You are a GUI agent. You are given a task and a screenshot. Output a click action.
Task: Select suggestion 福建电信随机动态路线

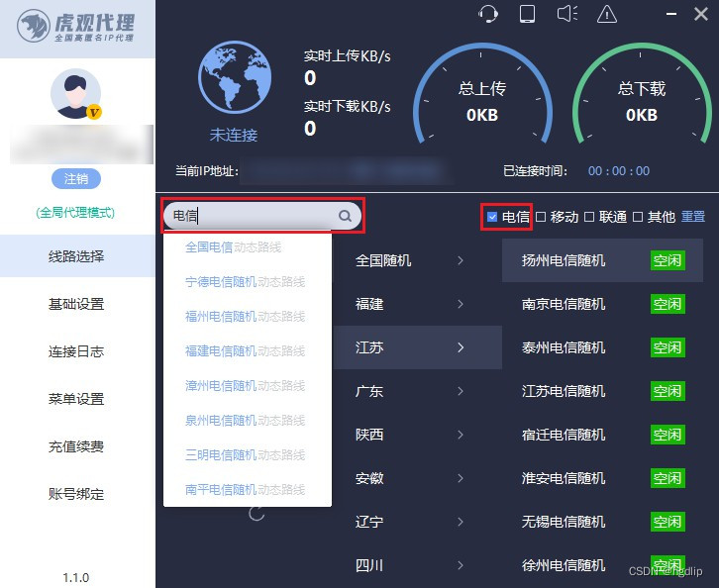pyautogui.click(x=248, y=351)
